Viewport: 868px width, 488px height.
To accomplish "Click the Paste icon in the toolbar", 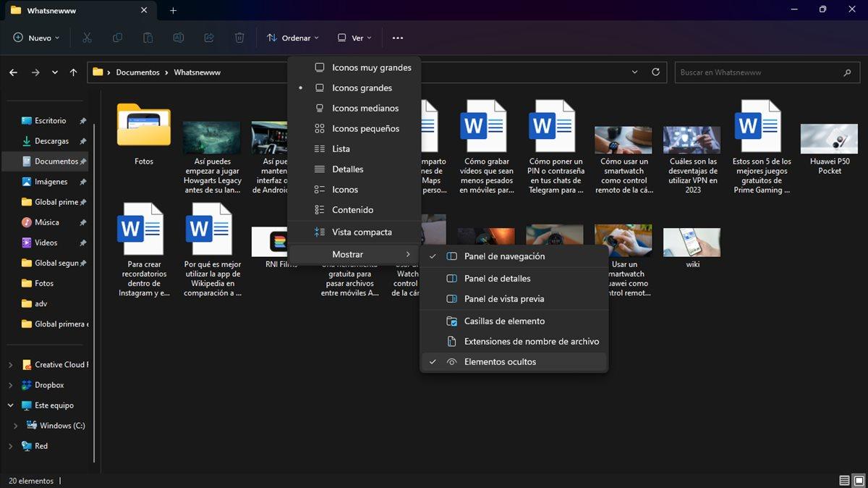I will [148, 37].
